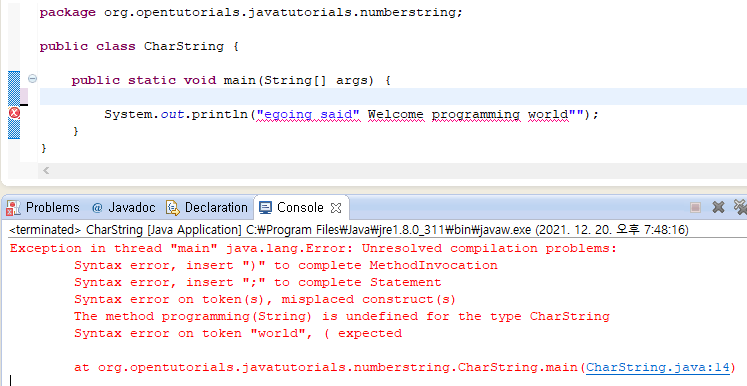Click console line "misplaced construct(s)"
The width and height of the screenshot is (747, 386).
[265, 300]
